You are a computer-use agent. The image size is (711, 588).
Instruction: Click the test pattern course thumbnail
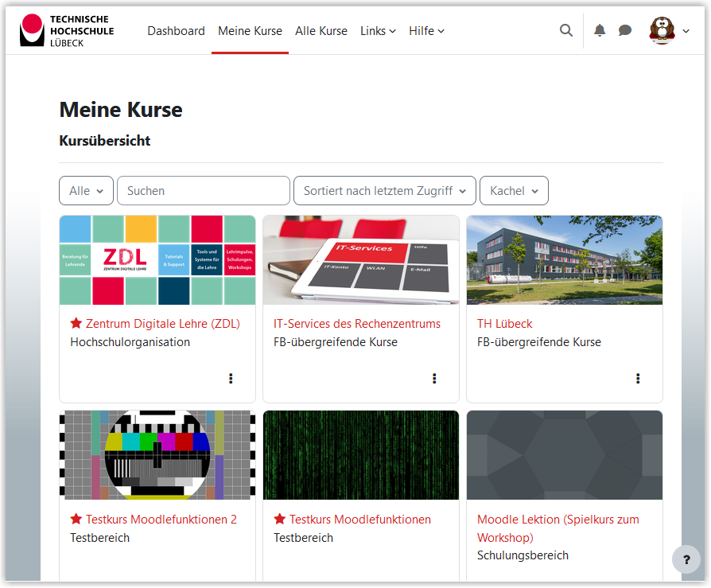pyautogui.click(x=157, y=455)
